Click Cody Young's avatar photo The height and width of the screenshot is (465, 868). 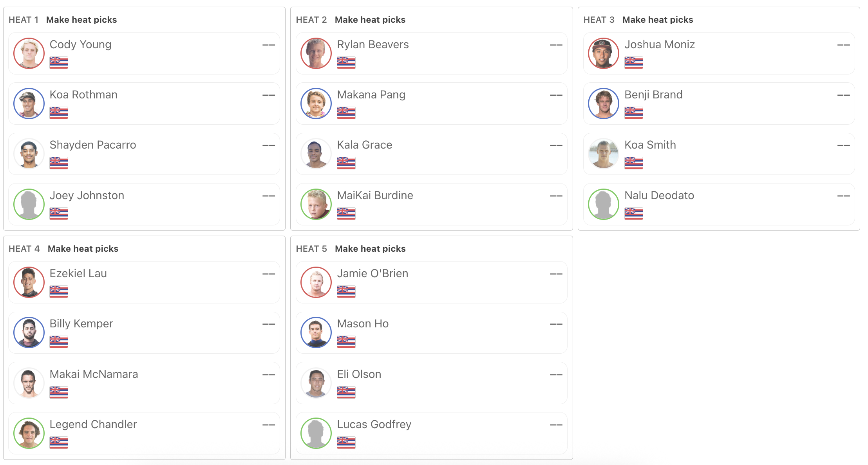(29, 53)
